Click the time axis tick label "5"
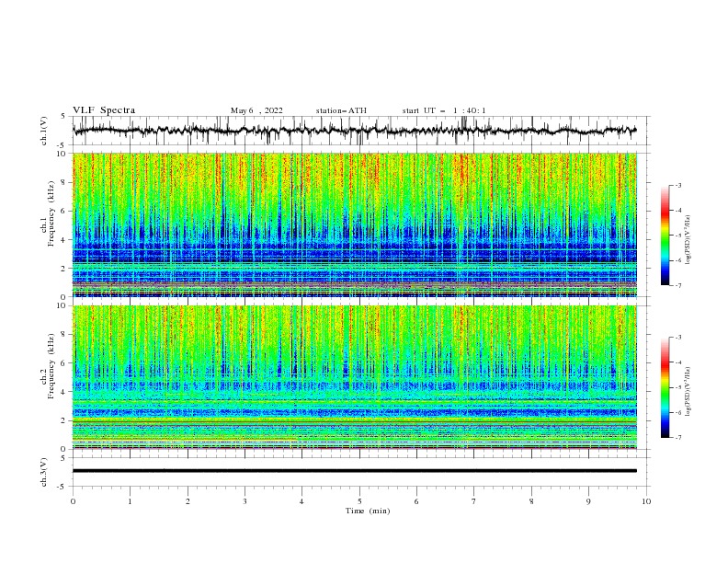This screenshot has width=728, height=563. click(x=359, y=501)
